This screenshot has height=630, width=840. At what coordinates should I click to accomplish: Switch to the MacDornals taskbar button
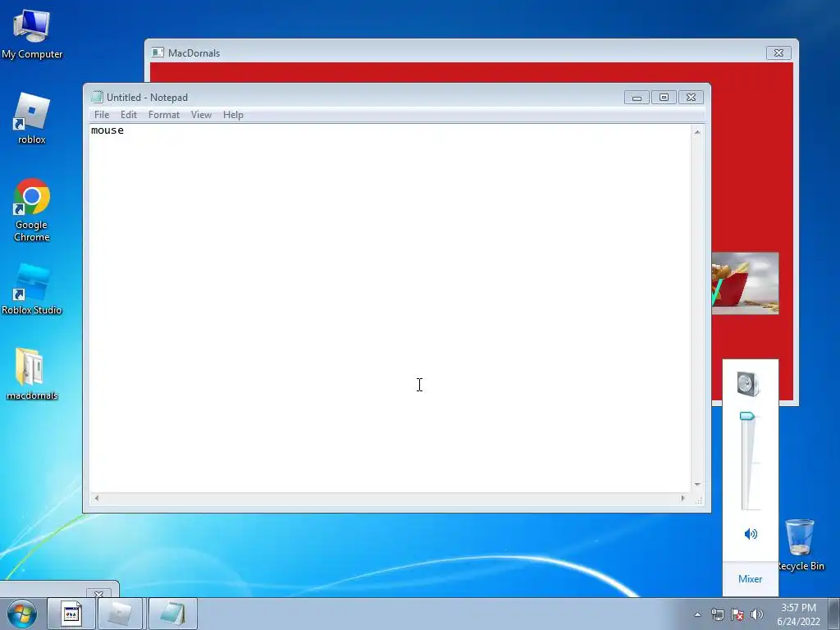(x=120, y=614)
